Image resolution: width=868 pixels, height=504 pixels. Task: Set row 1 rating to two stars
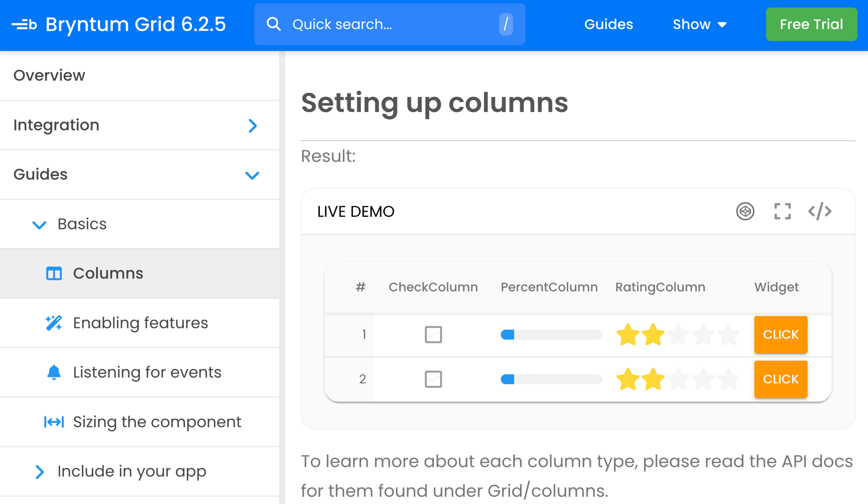[x=653, y=334]
